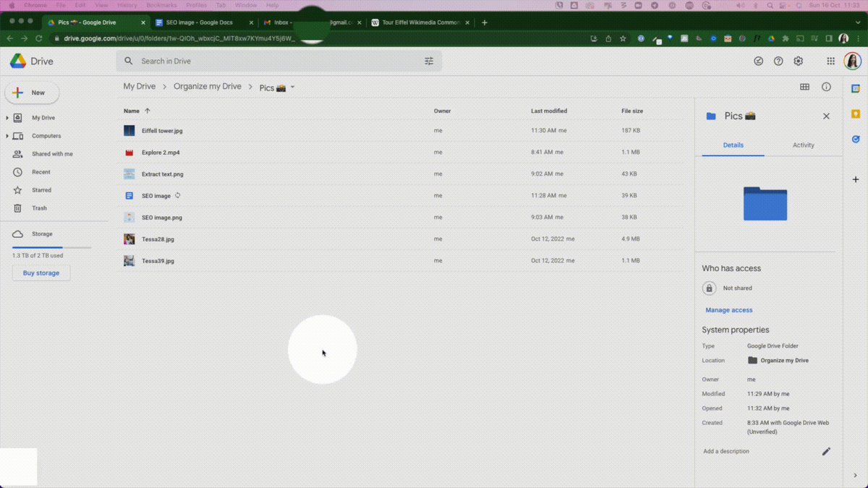Click the storage usage bar
The image size is (868, 488).
tap(51, 247)
